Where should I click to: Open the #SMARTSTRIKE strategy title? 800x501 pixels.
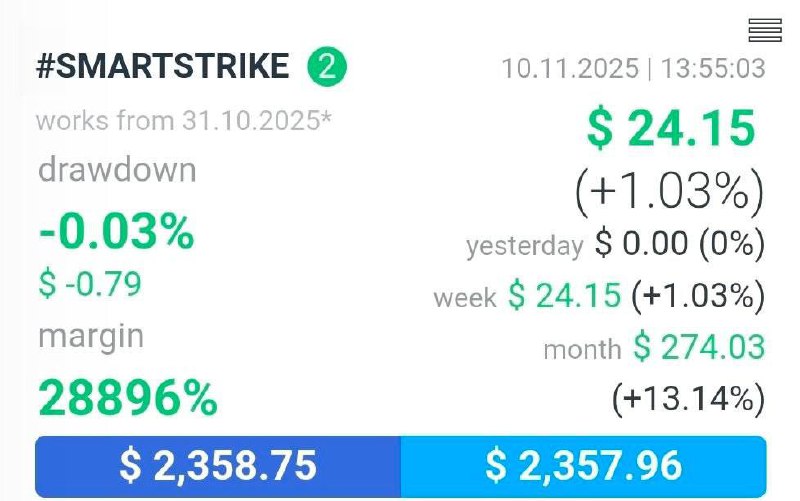pyautogui.click(x=162, y=68)
